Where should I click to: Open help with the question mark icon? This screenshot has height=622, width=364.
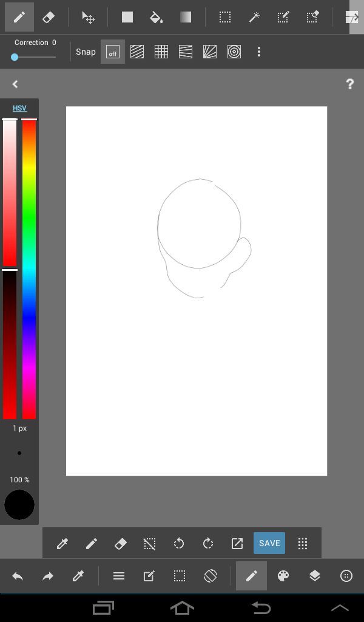[x=349, y=84]
